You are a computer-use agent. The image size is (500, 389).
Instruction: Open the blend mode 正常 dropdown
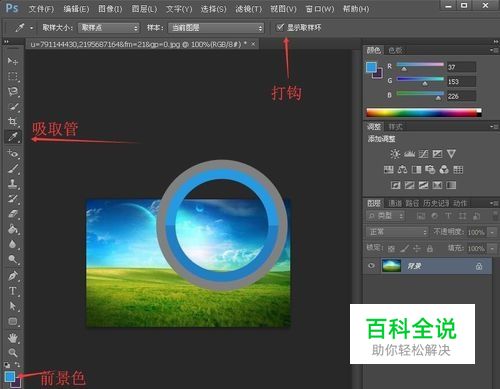[397, 232]
